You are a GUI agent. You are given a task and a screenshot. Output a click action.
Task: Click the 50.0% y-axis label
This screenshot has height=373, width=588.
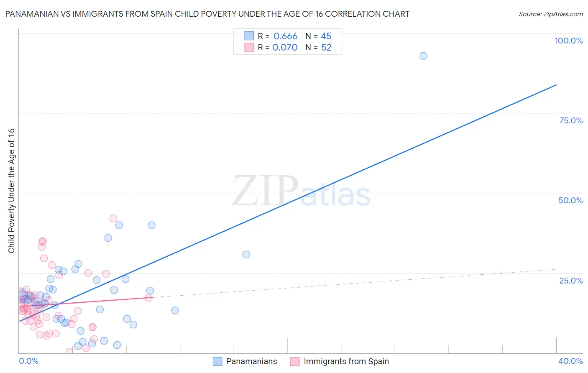pos(570,200)
